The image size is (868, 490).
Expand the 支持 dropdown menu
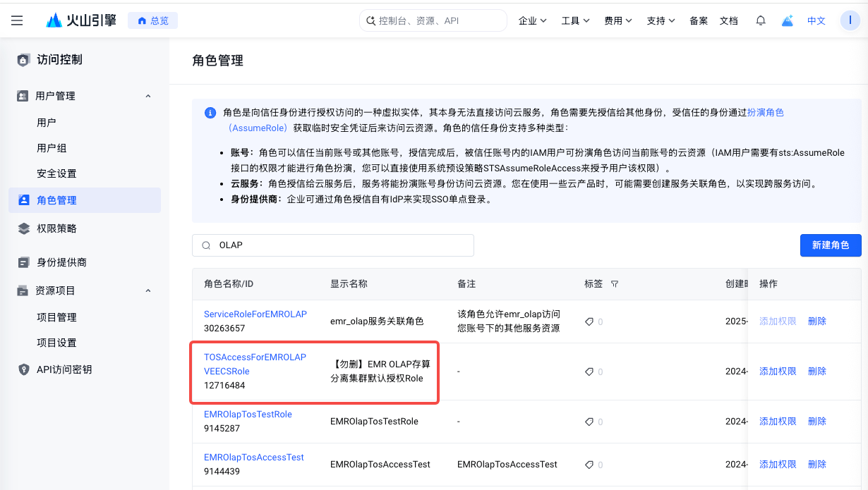661,21
